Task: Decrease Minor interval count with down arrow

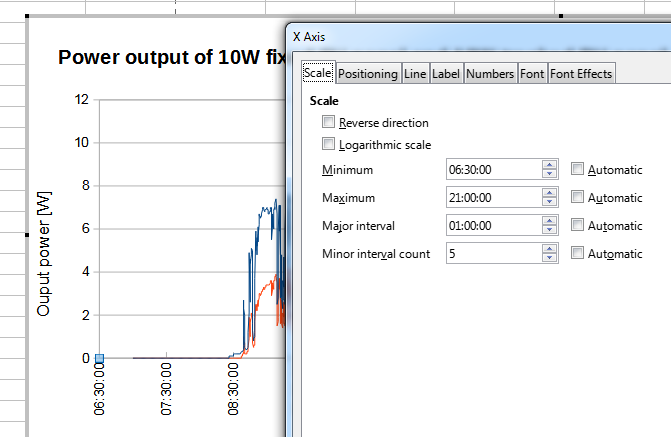Action: click(549, 258)
